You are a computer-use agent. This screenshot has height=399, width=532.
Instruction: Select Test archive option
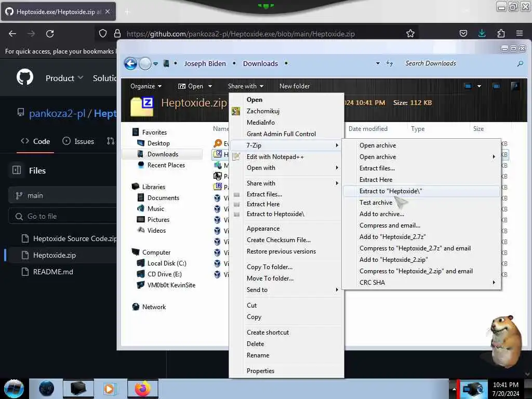(x=421, y=203)
